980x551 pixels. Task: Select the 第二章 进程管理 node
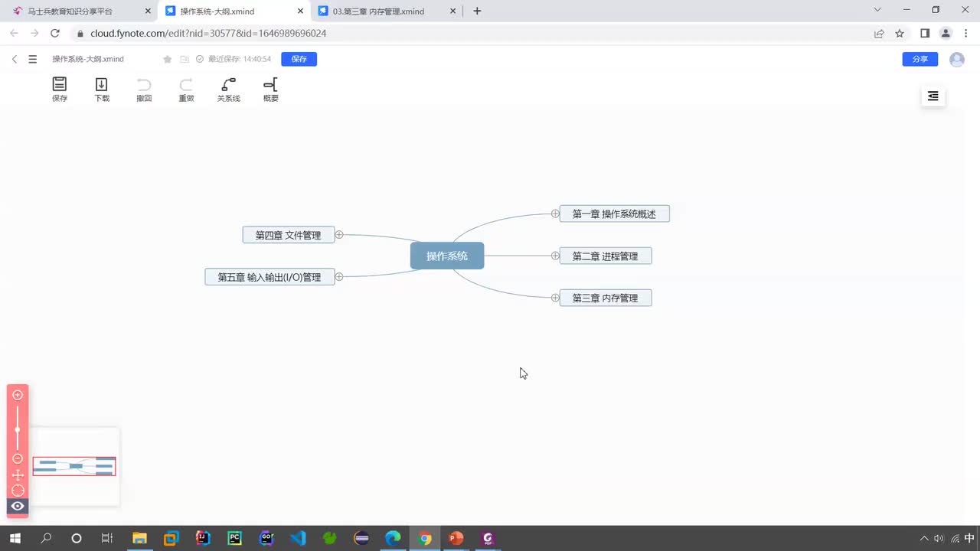click(x=606, y=256)
